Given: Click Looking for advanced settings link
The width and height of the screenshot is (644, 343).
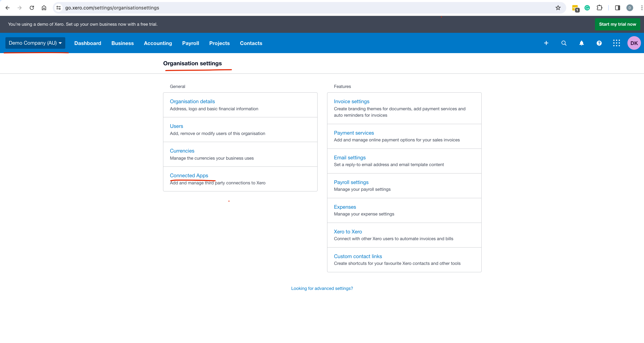Looking at the screenshot, I should (x=322, y=289).
